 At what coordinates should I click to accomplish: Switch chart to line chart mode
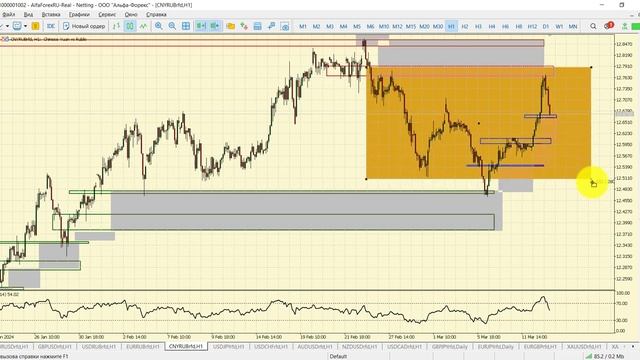(143, 26)
